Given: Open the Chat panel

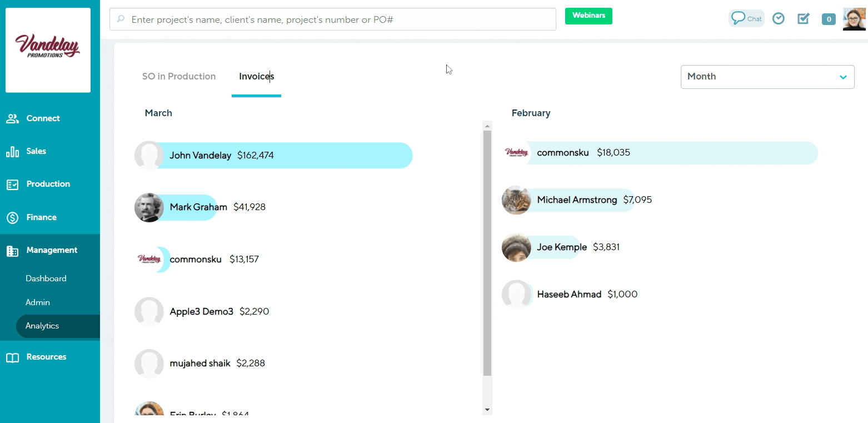Looking at the screenshot, I should [x=746, y=18].
